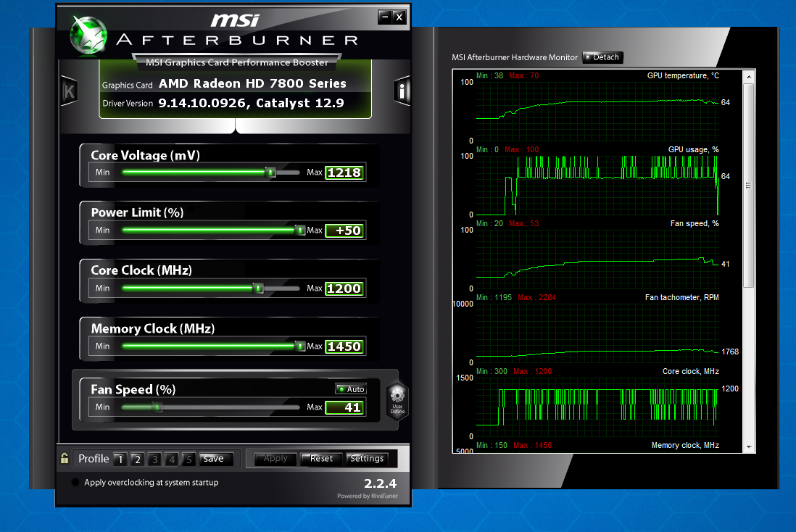
Task: Click the MSI Afterburner green star logo
Action: pyautogui.click(x=89, y=35)
